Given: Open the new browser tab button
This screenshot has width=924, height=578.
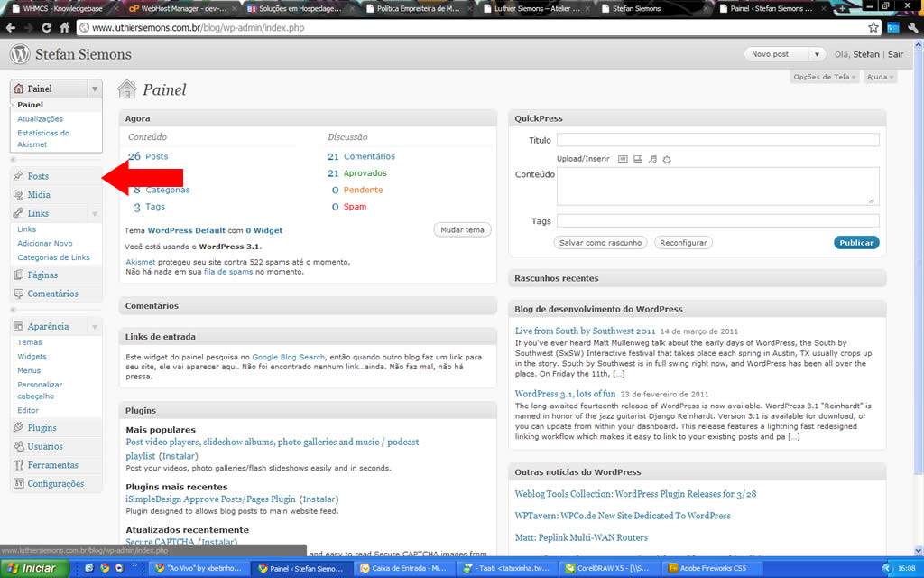Looking at the screenshot, I should [842, 8].
